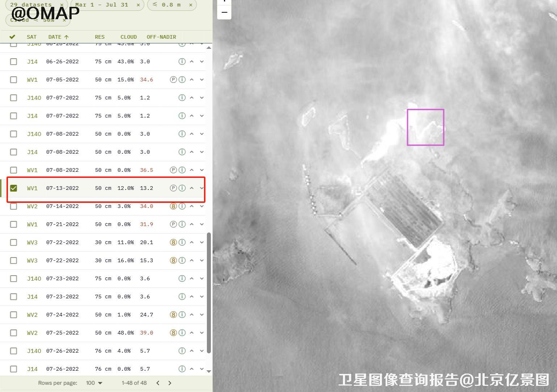Check the WV1 07-05-2022 dataset checkbox
This screenshot has width=557, height=392.
(x=13, y=80)
